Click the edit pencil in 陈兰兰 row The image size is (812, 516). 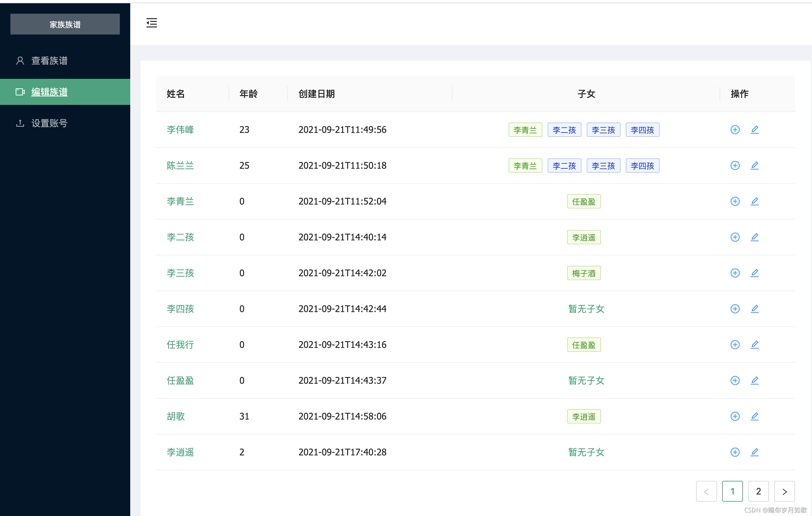pyautogui.click(x=754, y=165)
